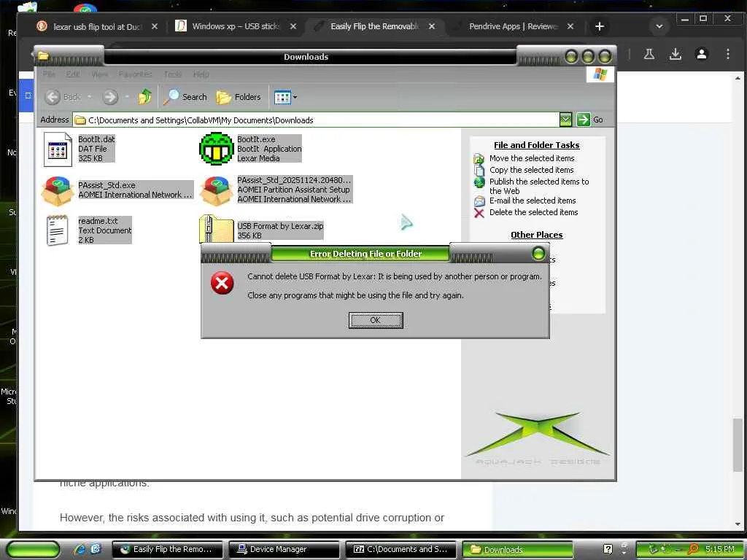The width and height of the screenshot is (747, 560).
Task: Click the Windows flag logo in Explorer
Action: [600, 74]
